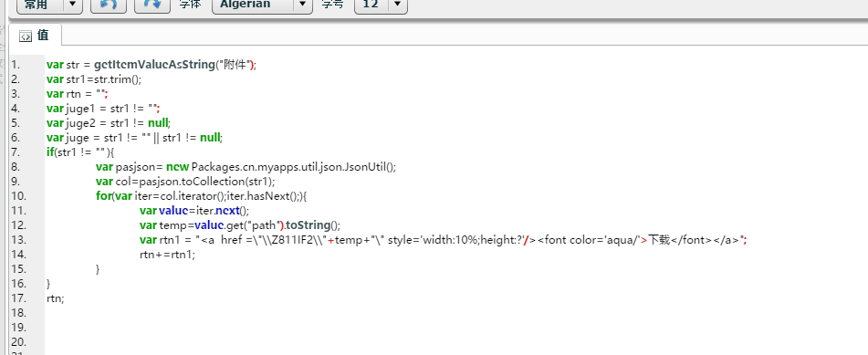Click 'rtn;' on line 17

pyautogui.click(x=56, y=298)
